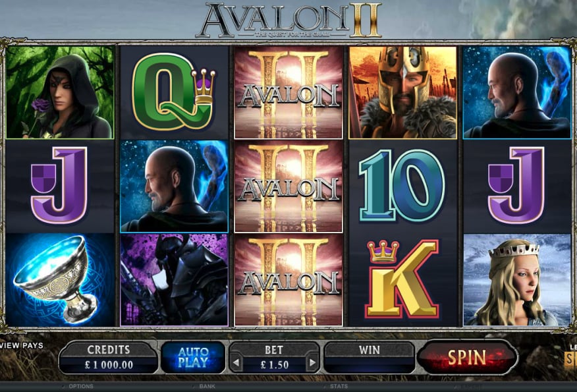Click the Credits balance display
The height and width of the screenshot is (392, 577).
point(109,358)
